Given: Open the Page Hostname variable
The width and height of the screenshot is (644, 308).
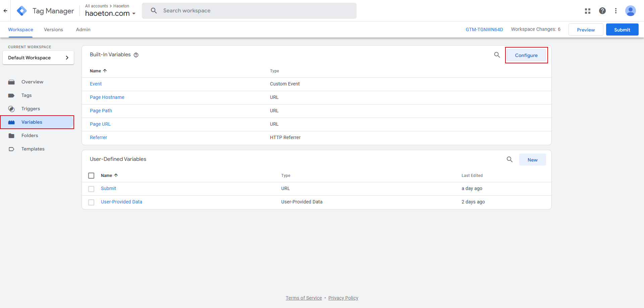Looking at the screenshot, I should 107,97.
